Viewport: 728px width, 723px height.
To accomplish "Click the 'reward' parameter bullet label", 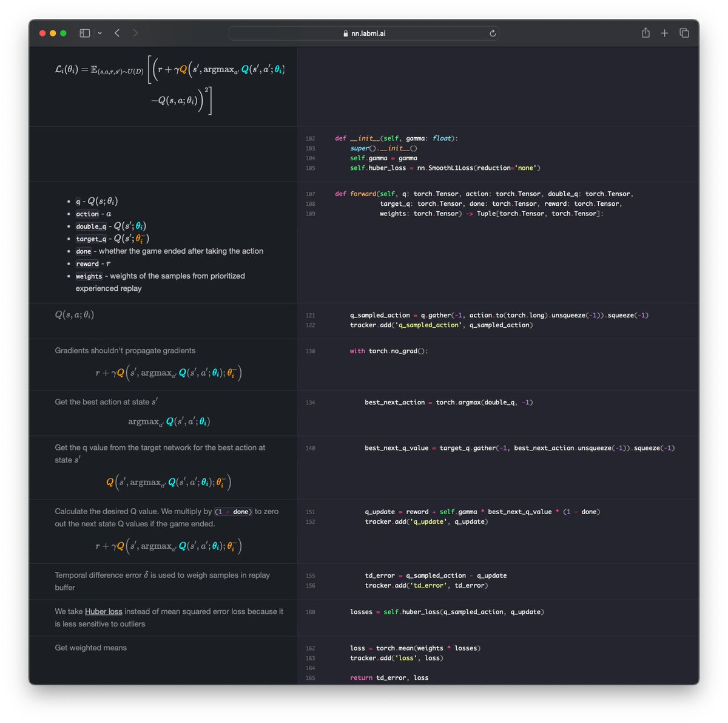I will (x=87, y=264).
